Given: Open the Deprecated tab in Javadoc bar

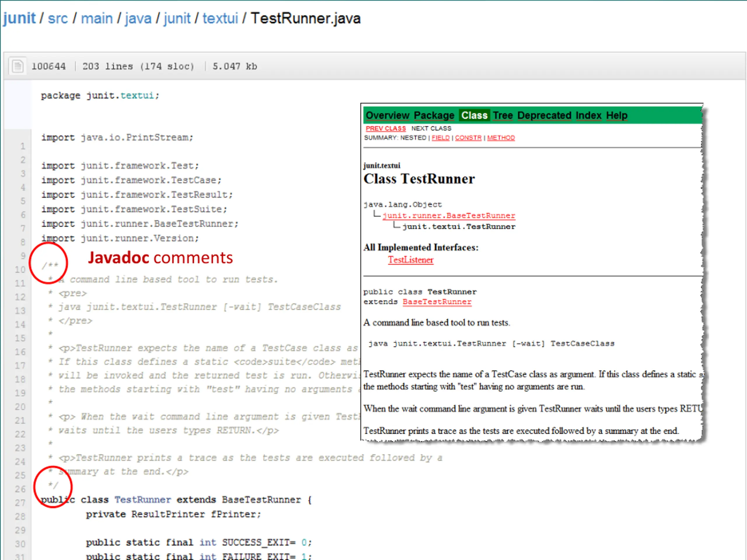Looking at the screenshot, I should 544,116.
